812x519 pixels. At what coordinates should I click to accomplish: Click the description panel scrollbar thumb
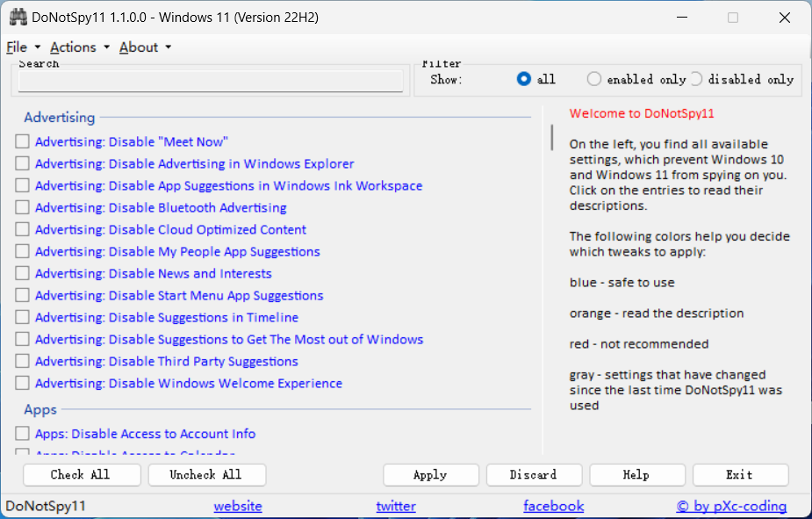pyautogui.click(x=552, y=137)
